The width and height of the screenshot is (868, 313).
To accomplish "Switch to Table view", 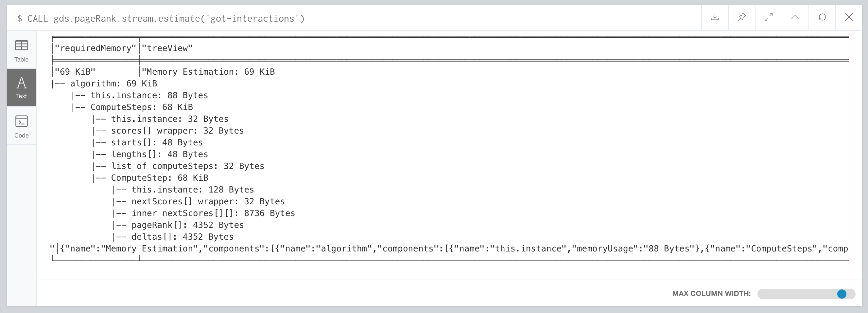I will (22, 51).
